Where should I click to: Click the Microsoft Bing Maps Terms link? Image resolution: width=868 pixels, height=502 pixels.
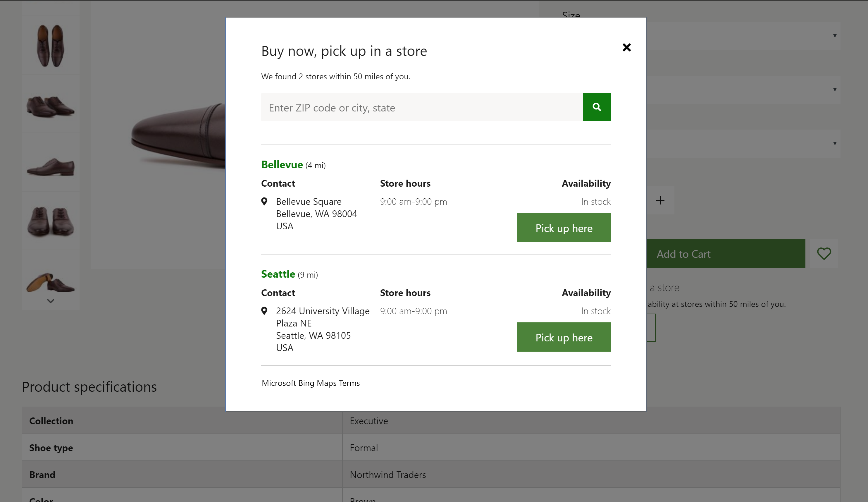coord(310,382)
